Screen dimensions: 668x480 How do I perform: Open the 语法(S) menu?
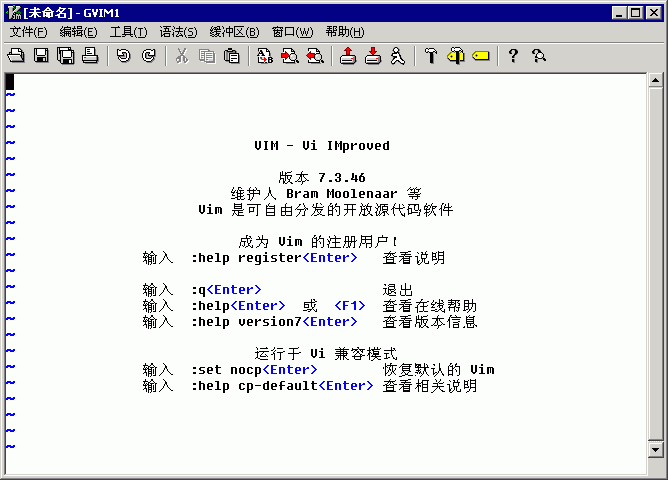(178, 32)
